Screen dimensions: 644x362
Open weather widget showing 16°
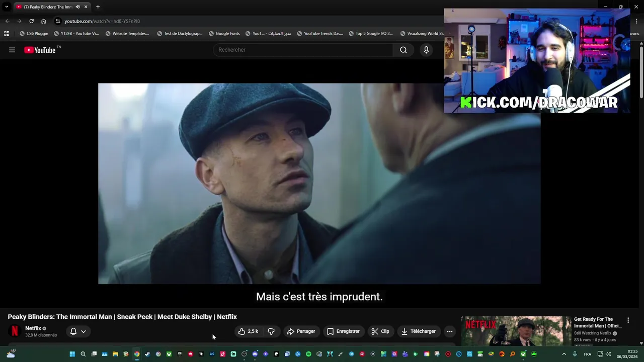pos(11,354)
